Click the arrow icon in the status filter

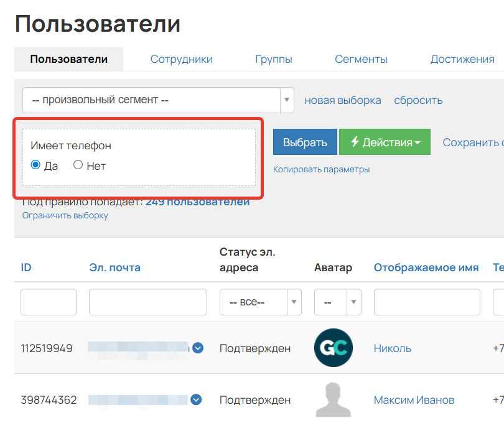tap(293, 302)
